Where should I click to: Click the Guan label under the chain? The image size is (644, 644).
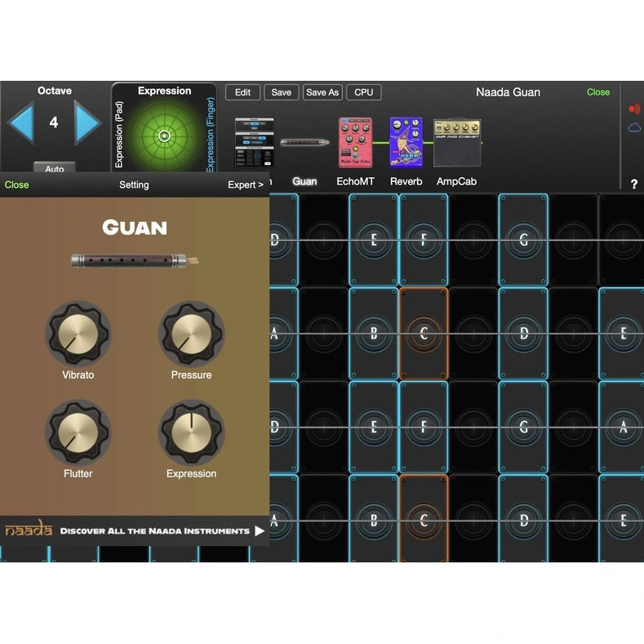coord(304,181)
